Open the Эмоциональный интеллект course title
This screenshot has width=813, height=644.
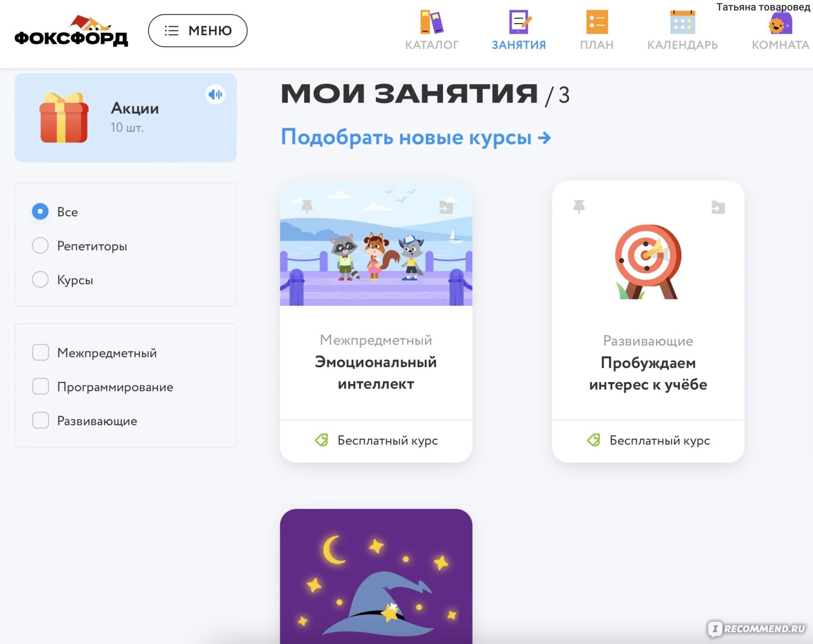[x=376, y=373]
